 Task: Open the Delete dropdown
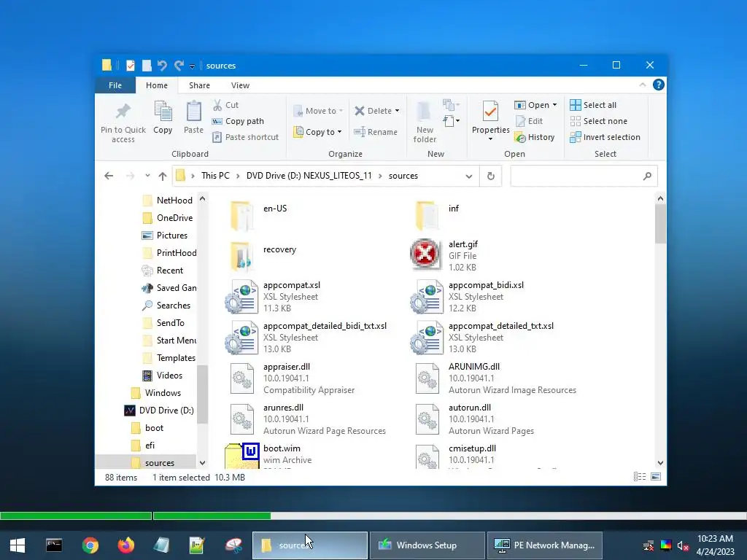377,111
